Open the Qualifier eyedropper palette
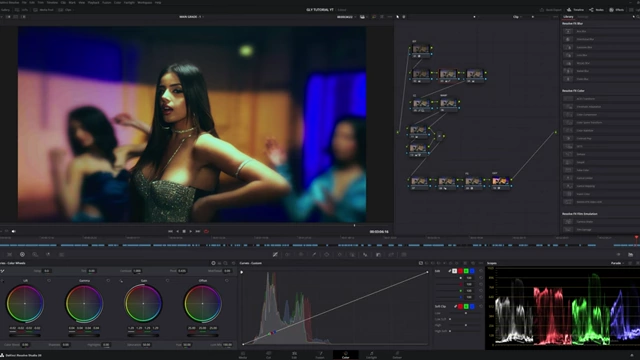Image resolution: width=640 pixels, height=360 pixels. 314,254
